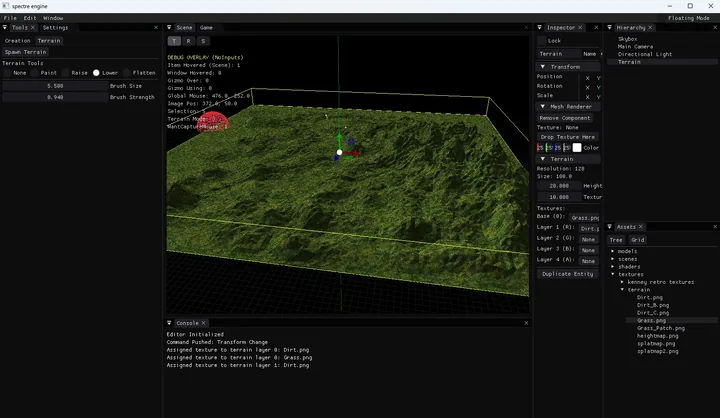Collapse the Terrain component section
Image resolution: width=720 pixels, height=418 pixels.
pyautogui.click(x=543, y=159)
